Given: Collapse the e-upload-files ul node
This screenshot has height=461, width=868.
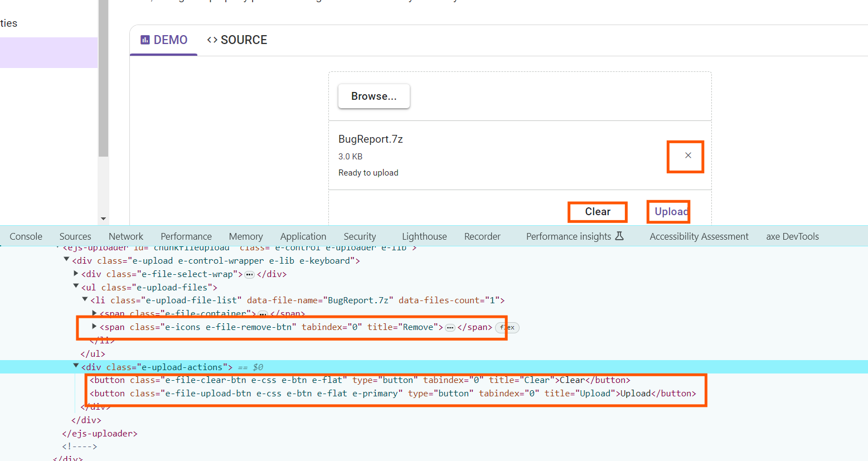Looking at the screenshot, I should pyautogui.click(x=76, y=287).
